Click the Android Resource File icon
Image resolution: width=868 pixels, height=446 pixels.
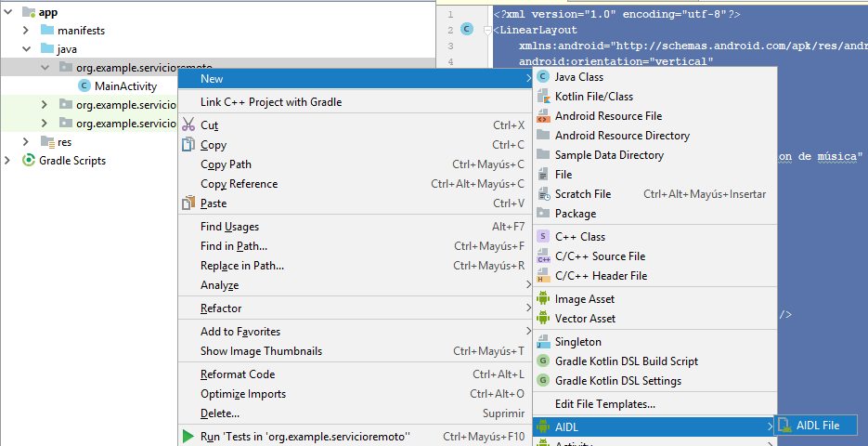click(x=543, y=116)
